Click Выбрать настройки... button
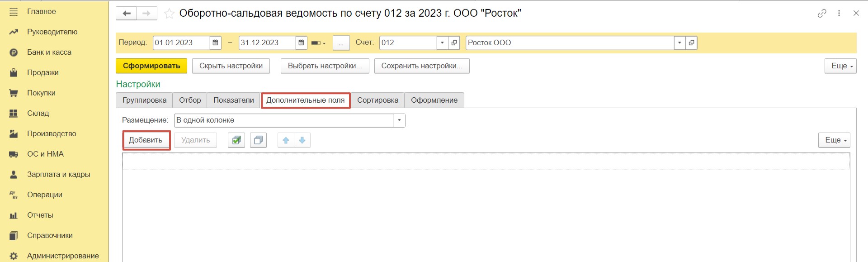Viewport: 868px width, 262px height. coord(325,66)
